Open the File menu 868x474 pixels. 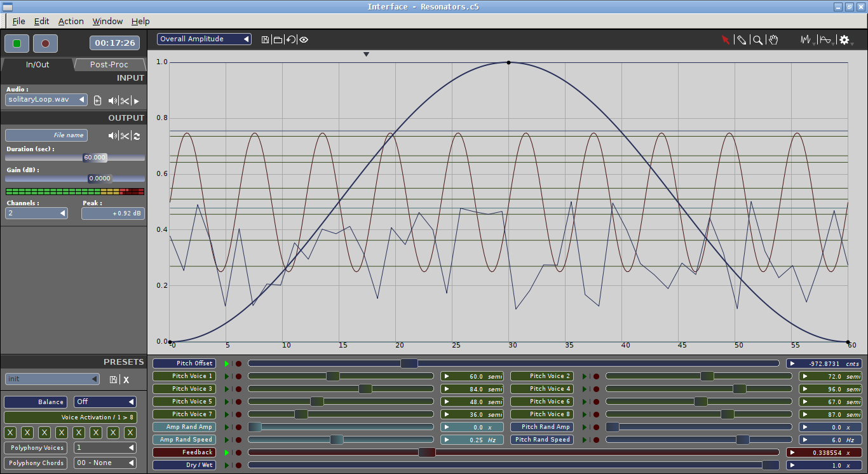click(x=18, y=21)
